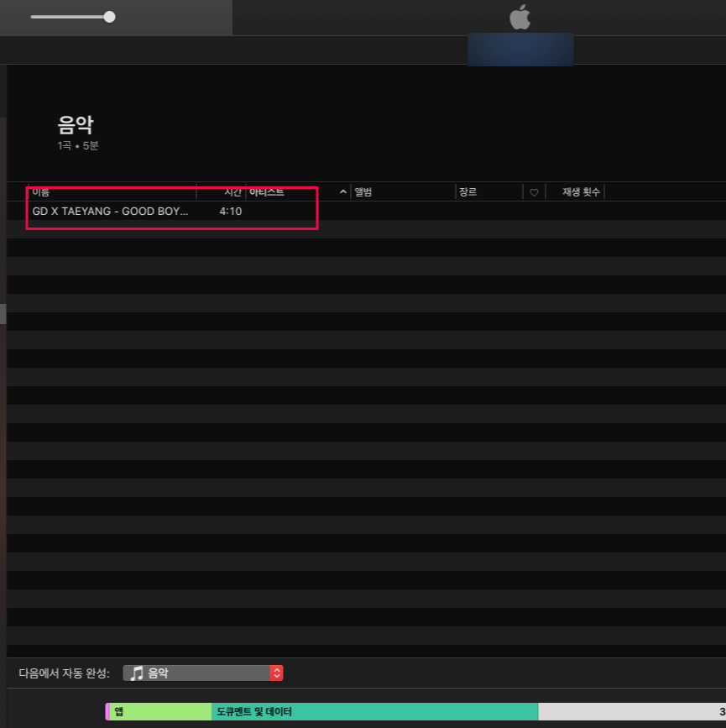Sort by the 재생 횟수 column header
This screenshot has height=728, width=726.
pos(581,191)
